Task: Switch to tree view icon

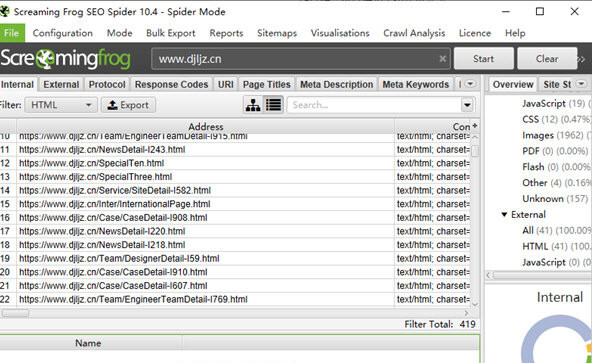Action: point(253,105)
